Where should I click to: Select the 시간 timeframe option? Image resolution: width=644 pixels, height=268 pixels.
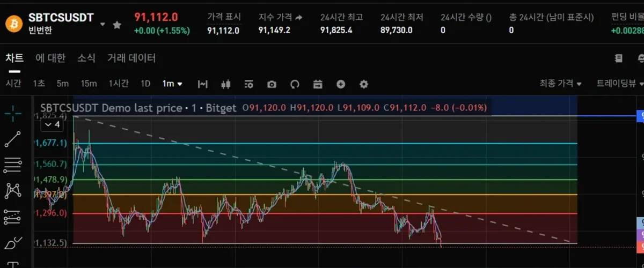(x=13, y=84)
